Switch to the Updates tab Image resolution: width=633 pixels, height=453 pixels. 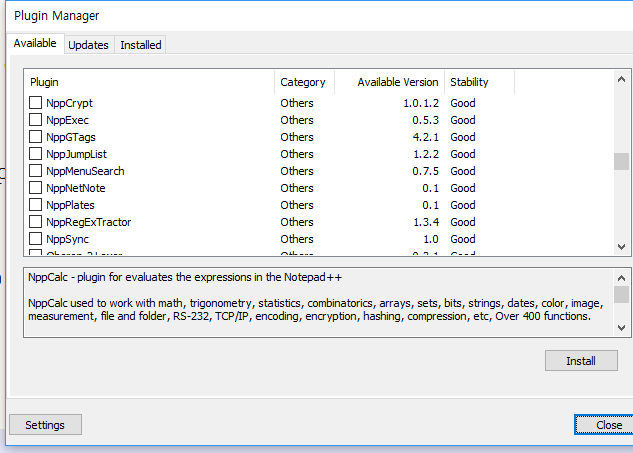point(88,45)
